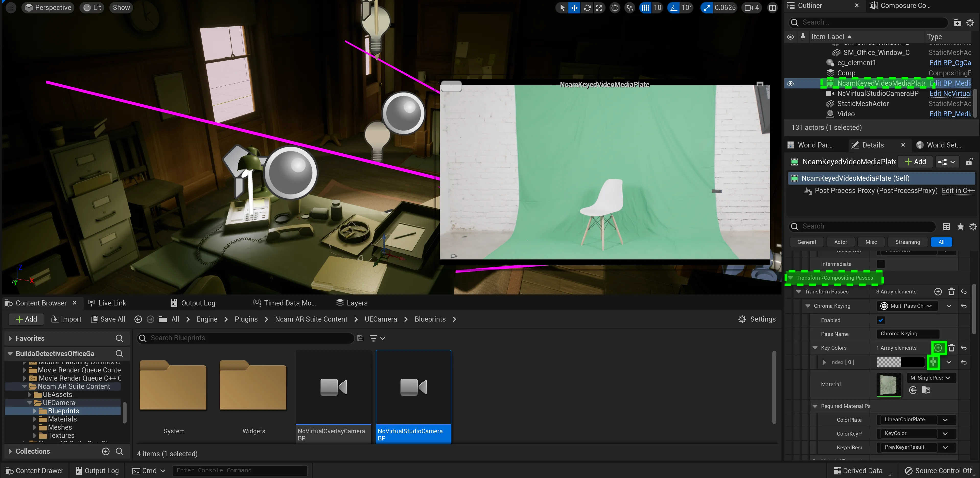Open Outliner settings gear

tap(970, 22)
